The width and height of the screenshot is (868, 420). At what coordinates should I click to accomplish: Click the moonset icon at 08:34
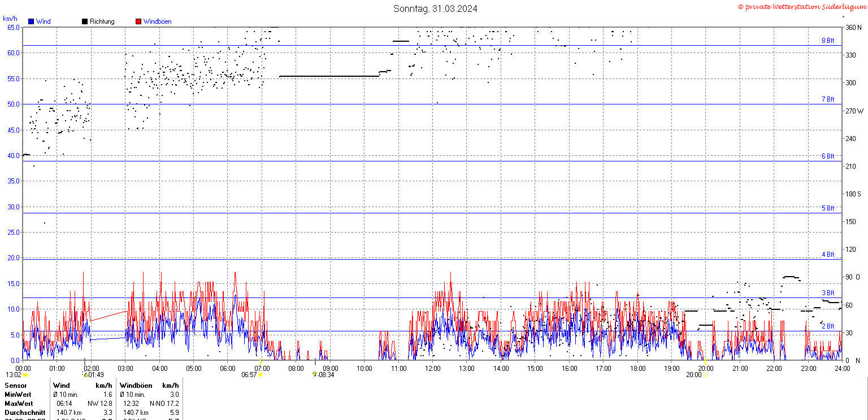314,374
